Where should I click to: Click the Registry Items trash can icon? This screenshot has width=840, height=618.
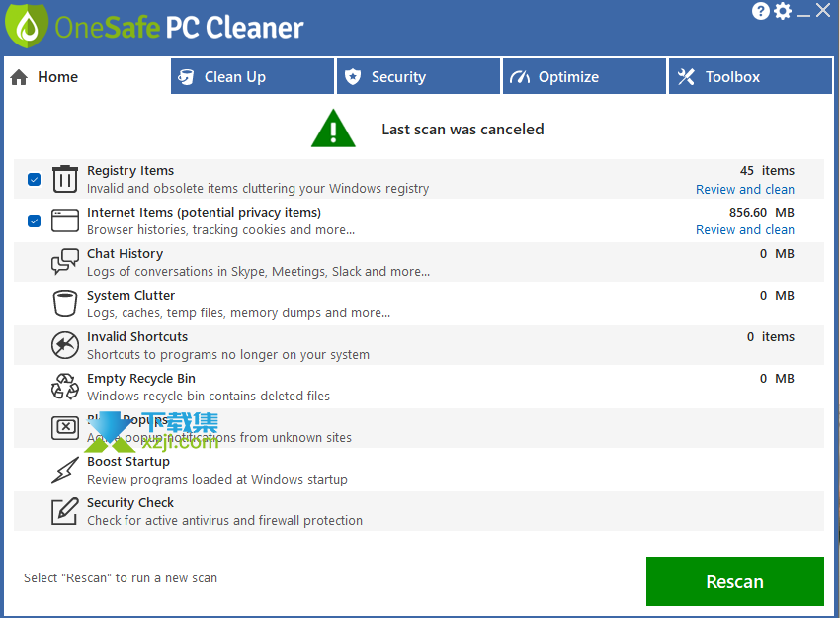click(65, 179)
